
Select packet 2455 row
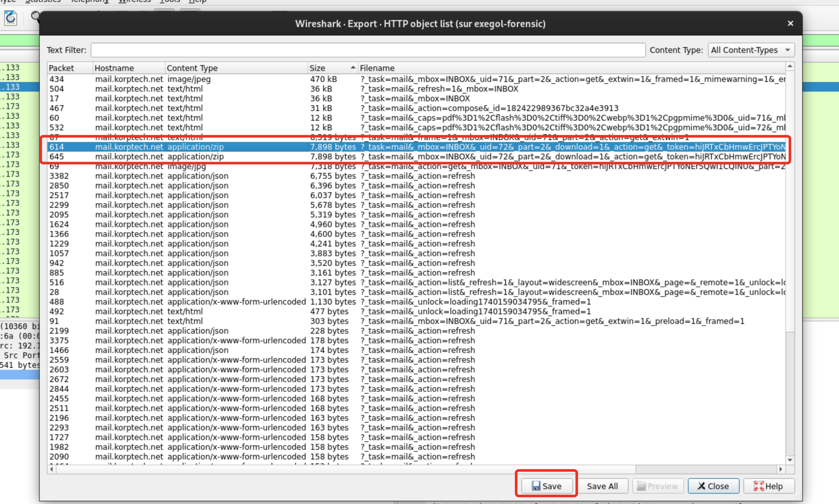(416, 398)
